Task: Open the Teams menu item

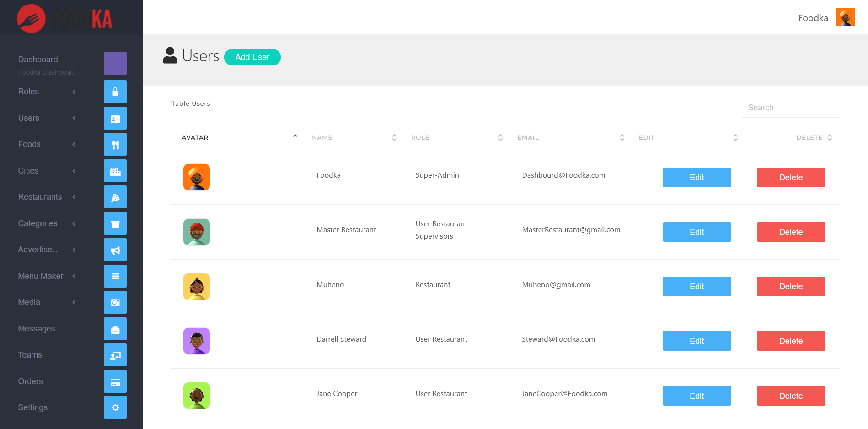Action: [x=30, y=355]
